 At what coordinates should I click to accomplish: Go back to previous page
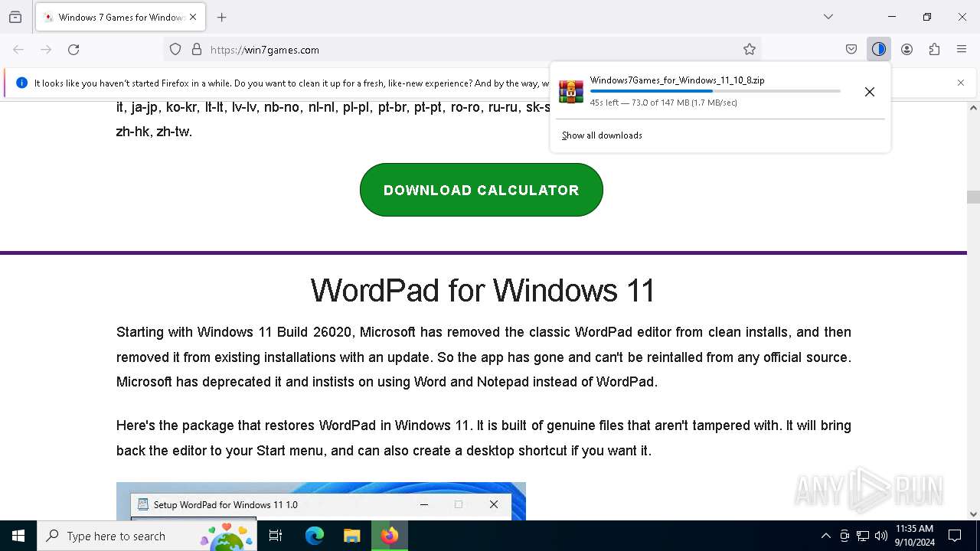pos(18,49)
